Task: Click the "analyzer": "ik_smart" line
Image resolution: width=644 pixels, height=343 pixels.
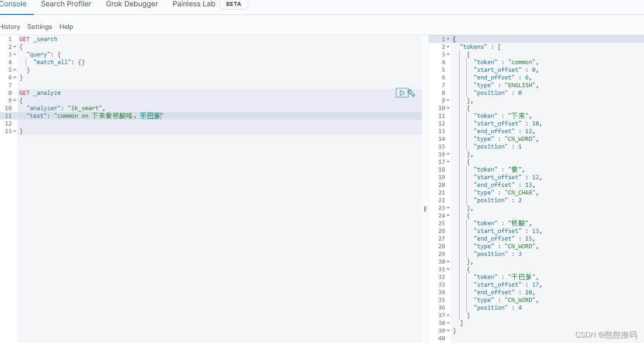Action: 66,108
